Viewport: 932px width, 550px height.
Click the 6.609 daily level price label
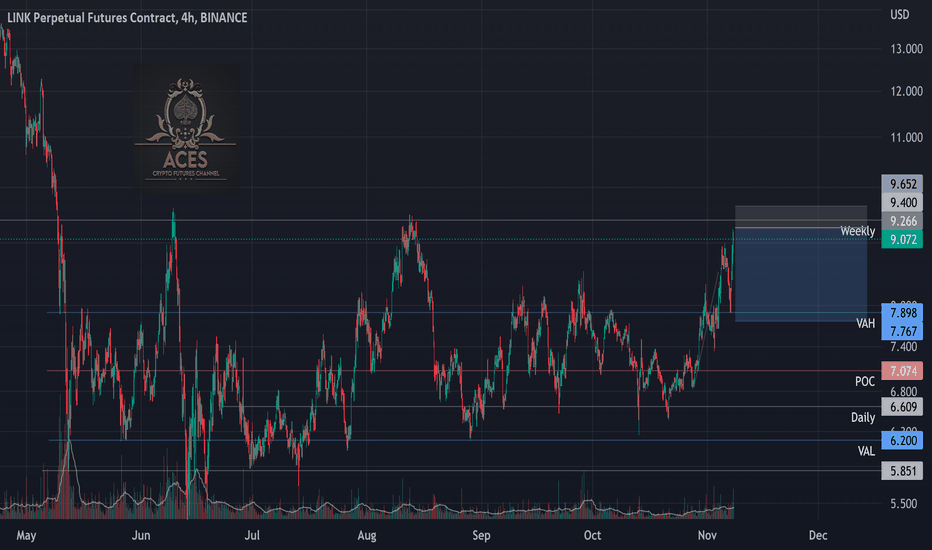tap(902, 407)
